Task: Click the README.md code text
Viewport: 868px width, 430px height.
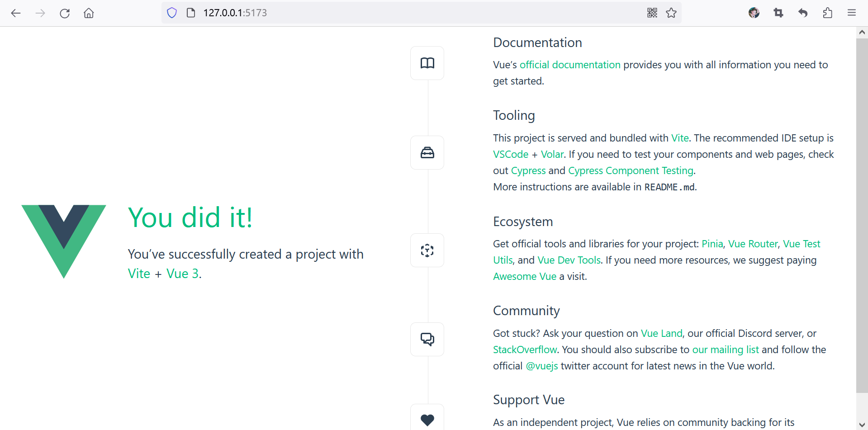Action: coord(669,187)
